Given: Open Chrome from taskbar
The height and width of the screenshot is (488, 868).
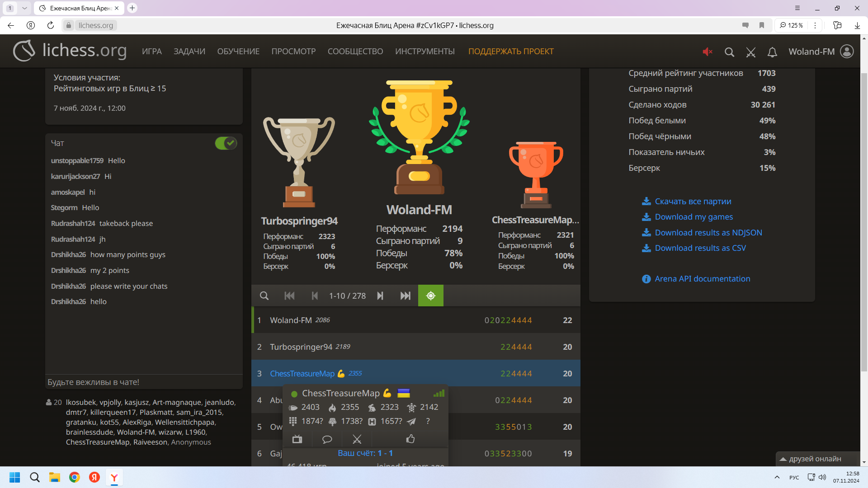Looking at the screenshot, I should click(x=75, y=477).
